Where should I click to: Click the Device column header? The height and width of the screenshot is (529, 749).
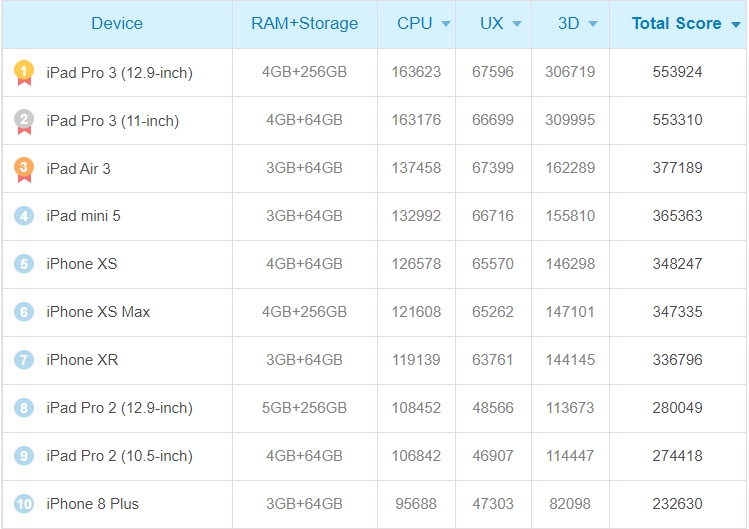coord(117,23)
